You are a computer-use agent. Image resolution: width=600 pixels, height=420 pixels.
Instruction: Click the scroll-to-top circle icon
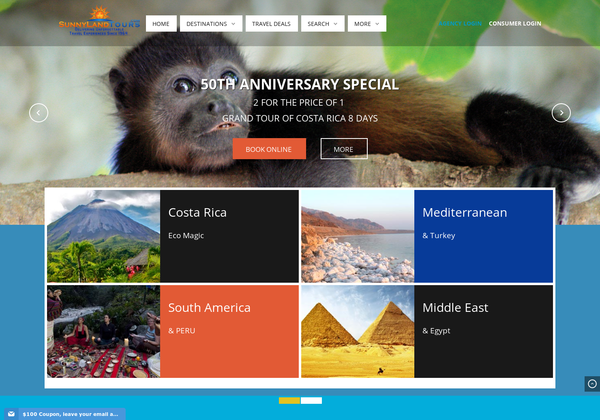point(592,384)
